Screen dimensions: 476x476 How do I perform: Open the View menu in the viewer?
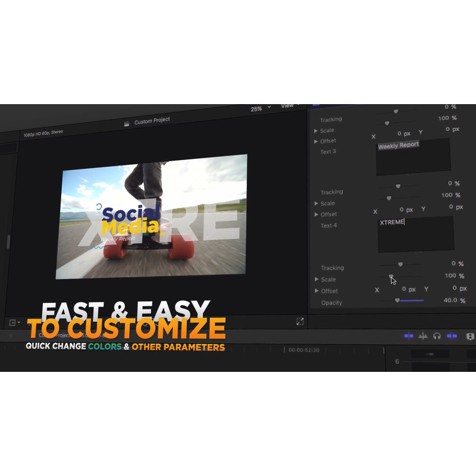click(289, 105)
